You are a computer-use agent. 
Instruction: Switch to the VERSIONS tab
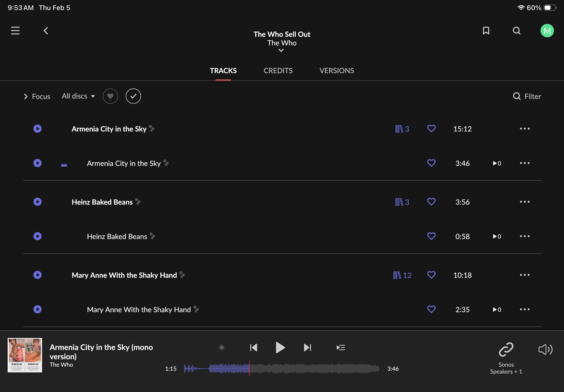coord(337,71)
